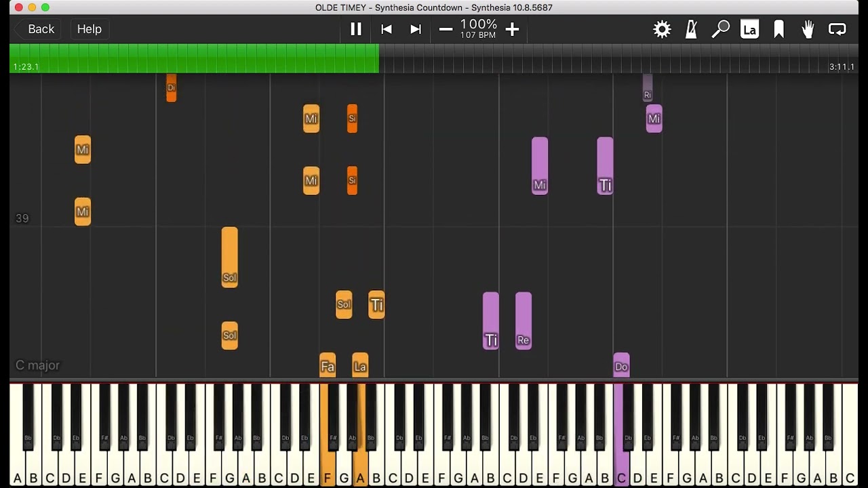Toggle the metronome

click(692, 29)
